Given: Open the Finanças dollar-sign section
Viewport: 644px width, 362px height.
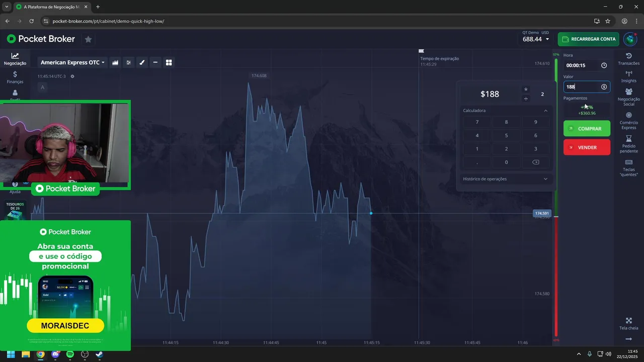Looking at the screenshot, I should pyautogui.click(x=15, y=77).
